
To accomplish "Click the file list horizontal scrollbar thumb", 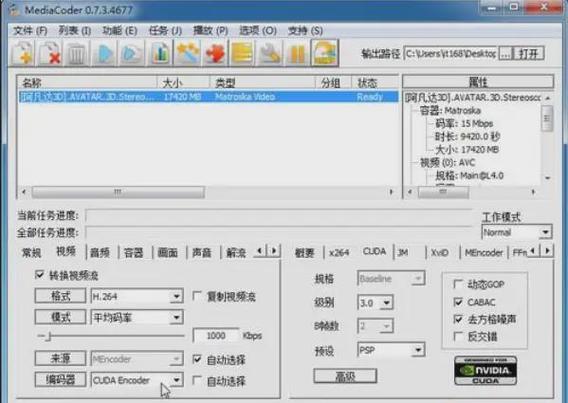I will [x=118, y=192].
